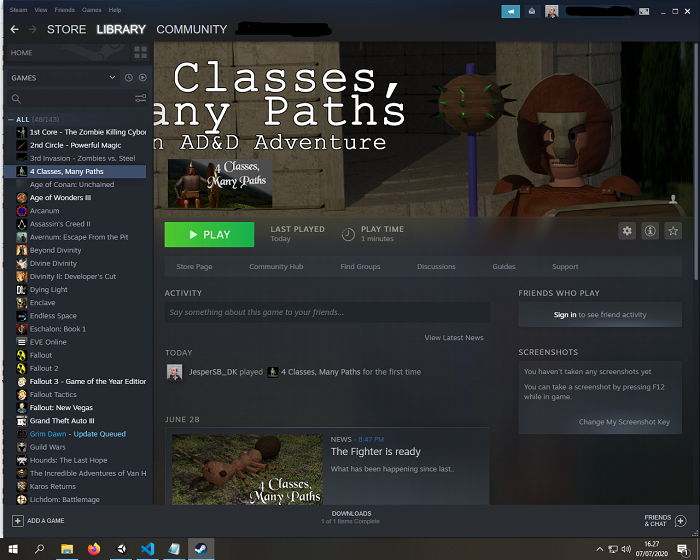
Task: Click the friends and chat plus icon
Action: (680, 521)
